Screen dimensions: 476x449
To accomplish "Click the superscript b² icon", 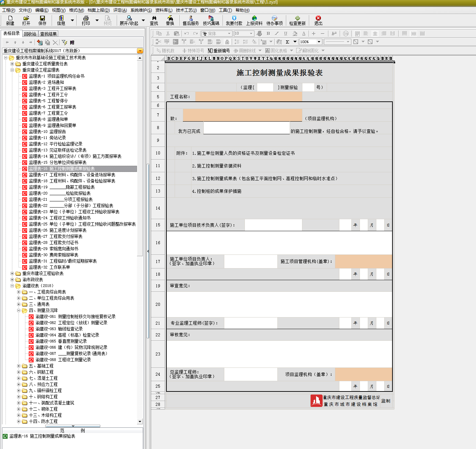I will coord(334,34).
